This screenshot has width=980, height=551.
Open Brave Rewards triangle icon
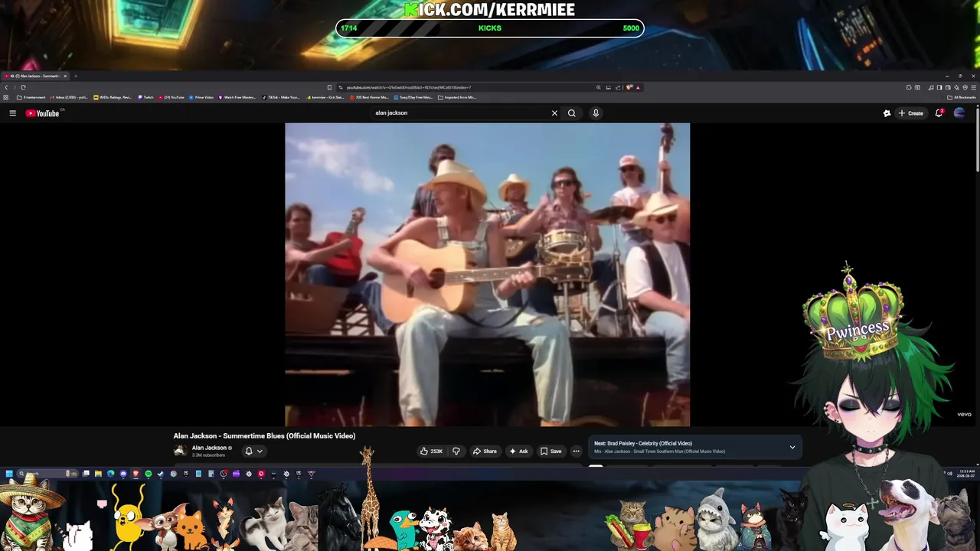(x=638, y=87)
